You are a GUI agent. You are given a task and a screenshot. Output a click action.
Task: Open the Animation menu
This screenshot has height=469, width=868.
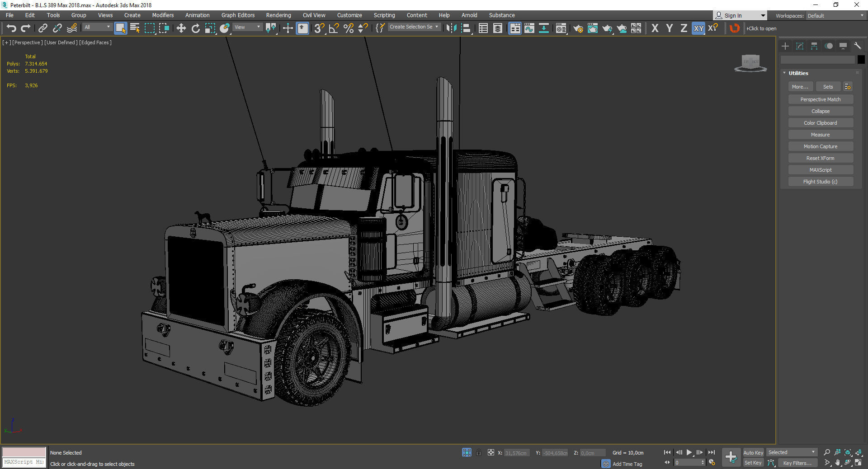(197, 15)
